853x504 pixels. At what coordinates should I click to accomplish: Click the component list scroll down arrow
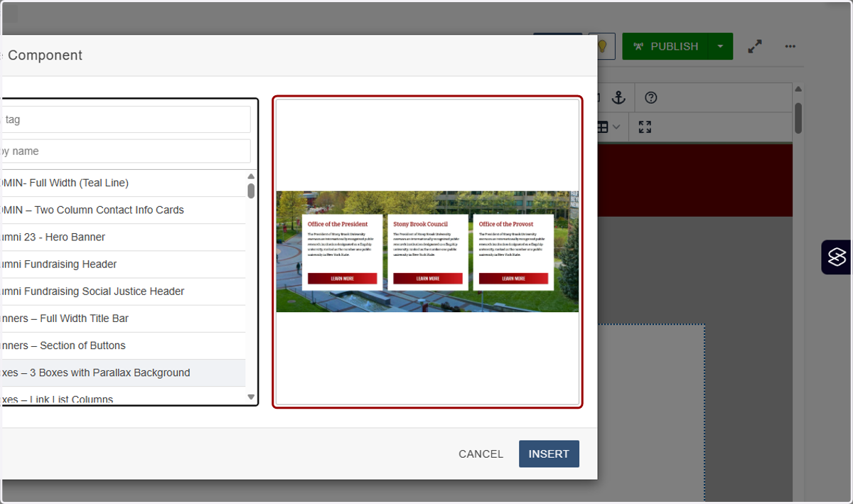point(251,397)
